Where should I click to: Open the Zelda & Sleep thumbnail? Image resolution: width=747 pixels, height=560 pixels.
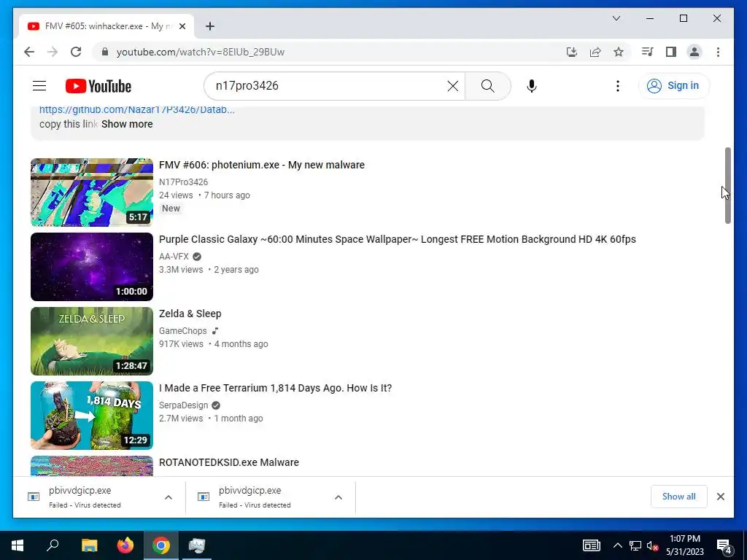point(92,341)
